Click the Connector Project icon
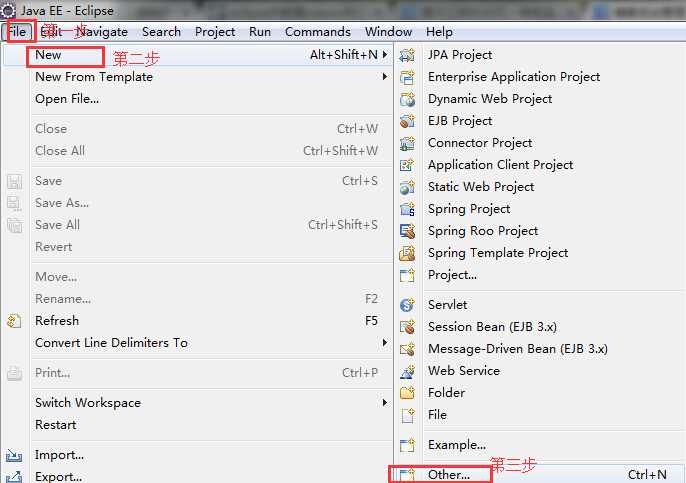Screen dimensions: 686x483 [x=407, y=143]
